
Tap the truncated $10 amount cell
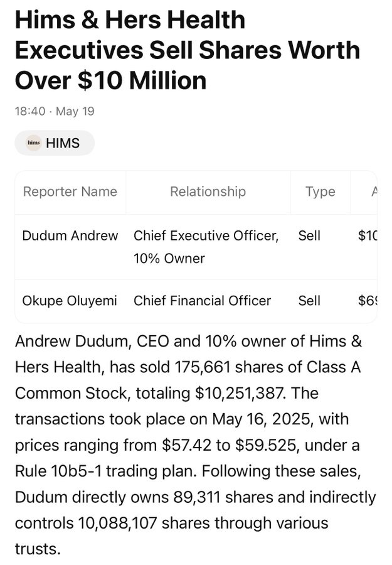point(368,235)
